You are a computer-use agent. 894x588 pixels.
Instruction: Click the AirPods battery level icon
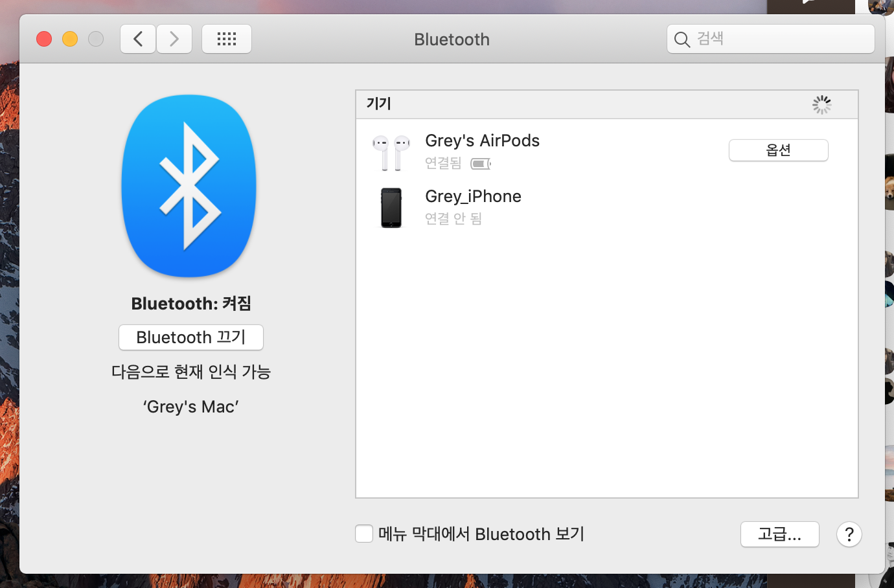[481, 164]
